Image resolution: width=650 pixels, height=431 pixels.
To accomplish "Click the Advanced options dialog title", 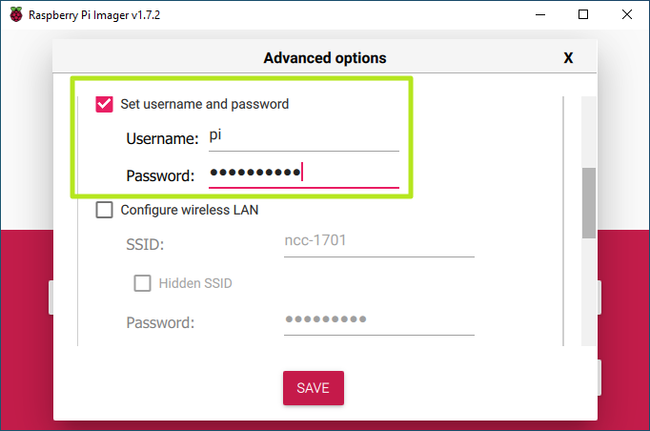I will click(325, 58).
